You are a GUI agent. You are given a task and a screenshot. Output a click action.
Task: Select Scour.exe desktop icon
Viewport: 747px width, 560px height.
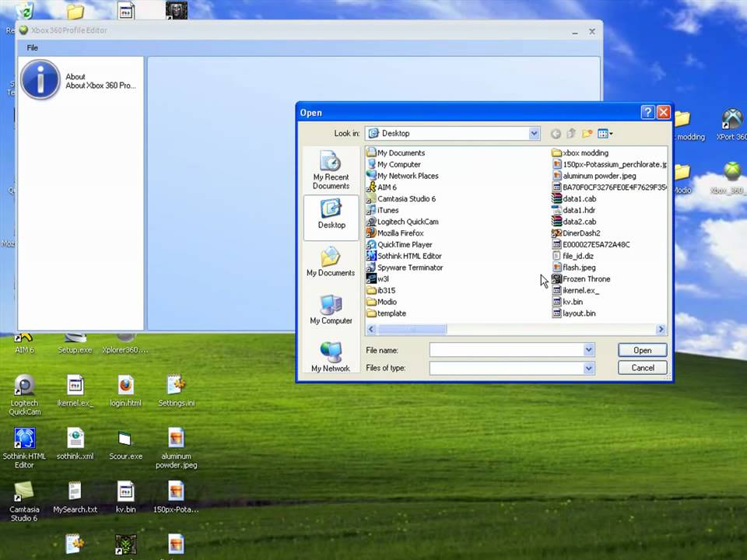click(126, 444)
